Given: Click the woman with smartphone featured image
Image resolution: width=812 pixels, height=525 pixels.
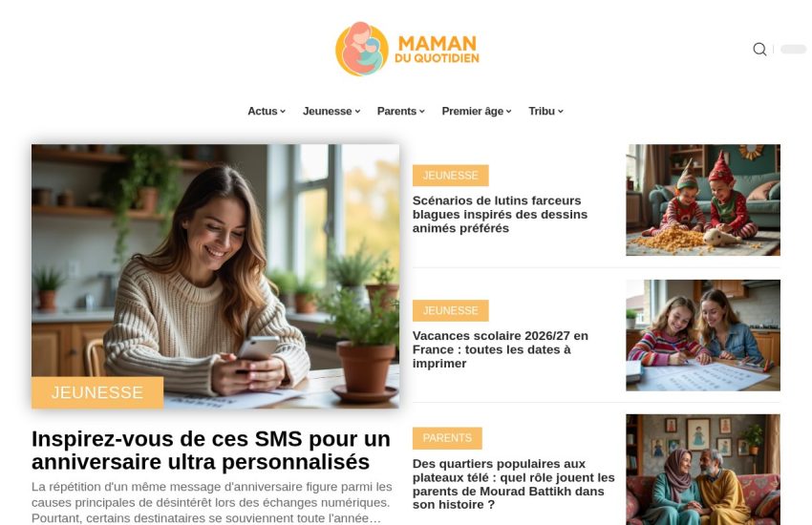Looking at the screenshot, I should coord(216,276).
